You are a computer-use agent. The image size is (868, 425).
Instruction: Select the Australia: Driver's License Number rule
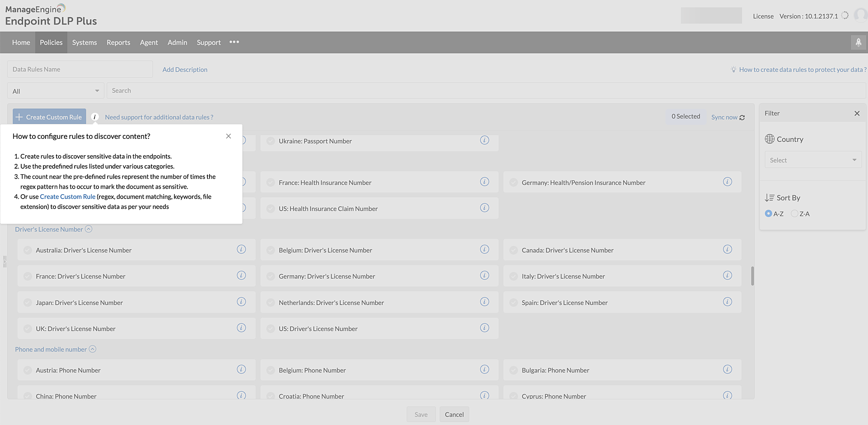pos(27,250)
